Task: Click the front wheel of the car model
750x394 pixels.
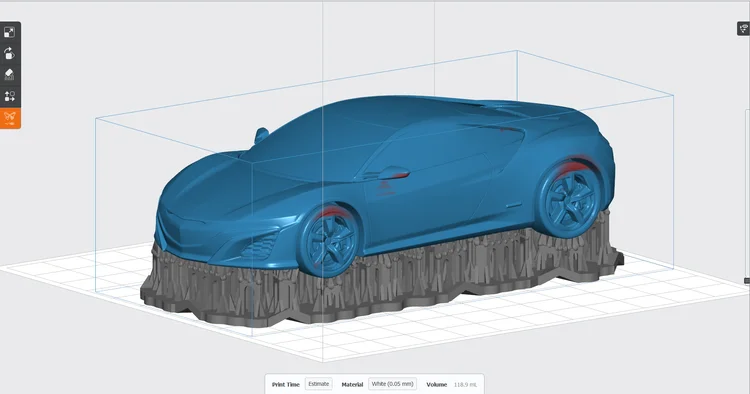Action: [x=329, y=241]
